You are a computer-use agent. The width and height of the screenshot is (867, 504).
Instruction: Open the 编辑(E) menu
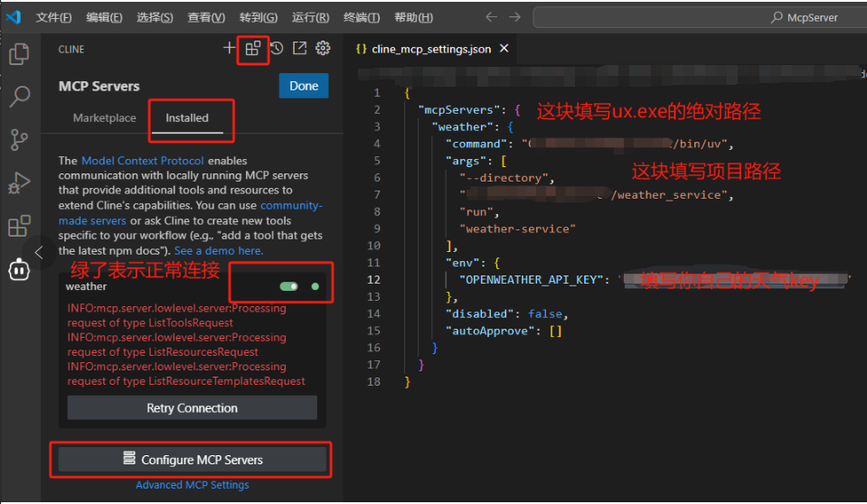(x=104, y=18)
